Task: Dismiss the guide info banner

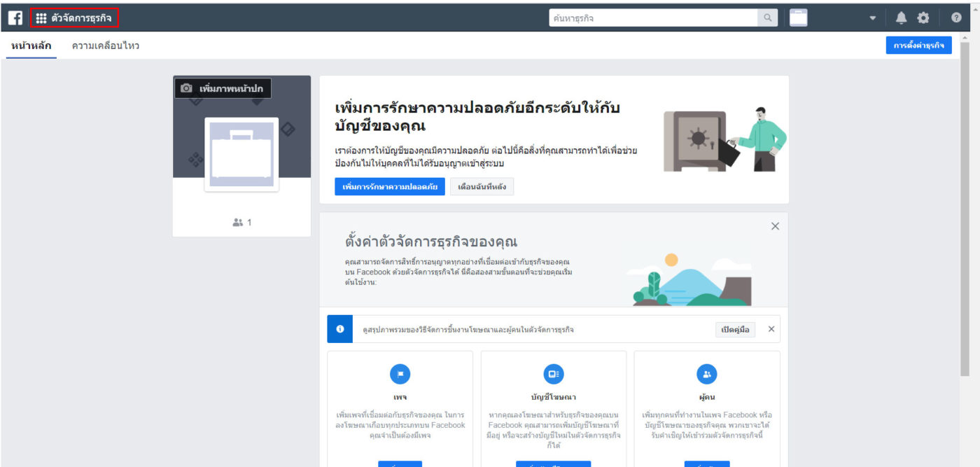Action: tap(771, 329)
